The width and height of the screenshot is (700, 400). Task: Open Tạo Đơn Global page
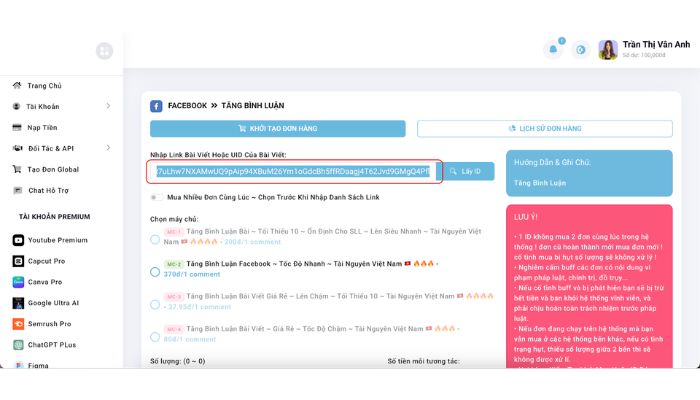[x=53, y=170]
